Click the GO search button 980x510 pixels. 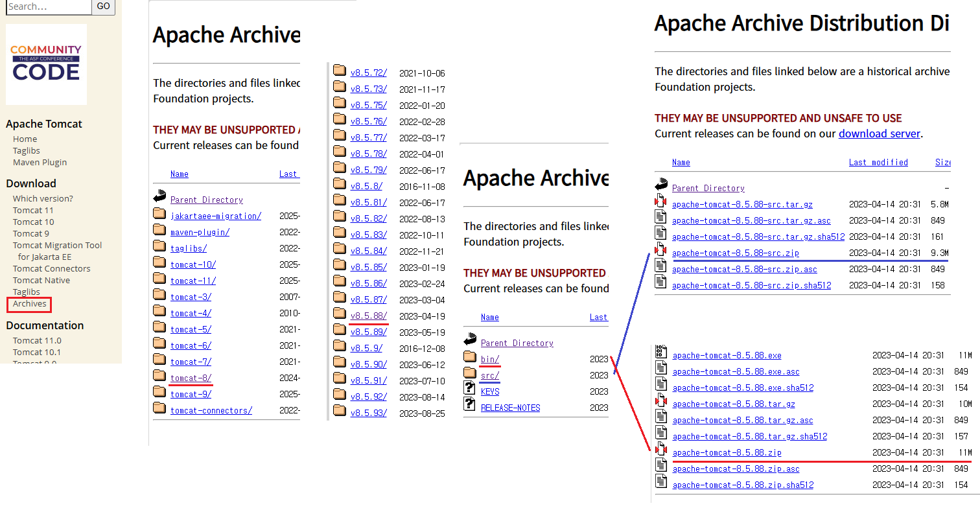click(104, 6)
